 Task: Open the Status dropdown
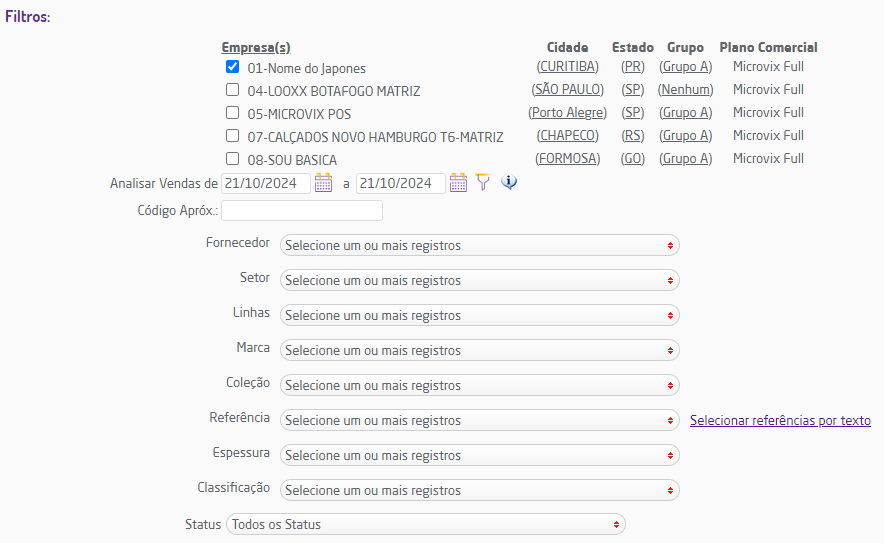[426, 524]
